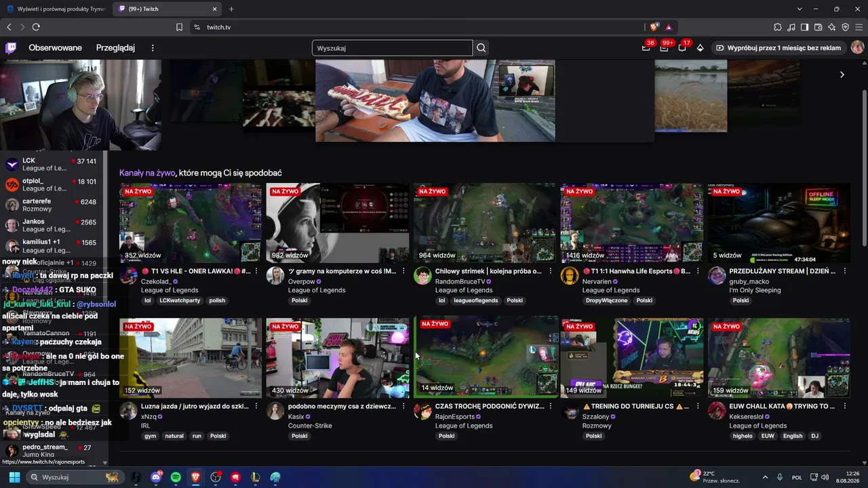
Task: Switch to the Wyświetl i porównaj produkty browser tab
Action: (x=56, y=9)
